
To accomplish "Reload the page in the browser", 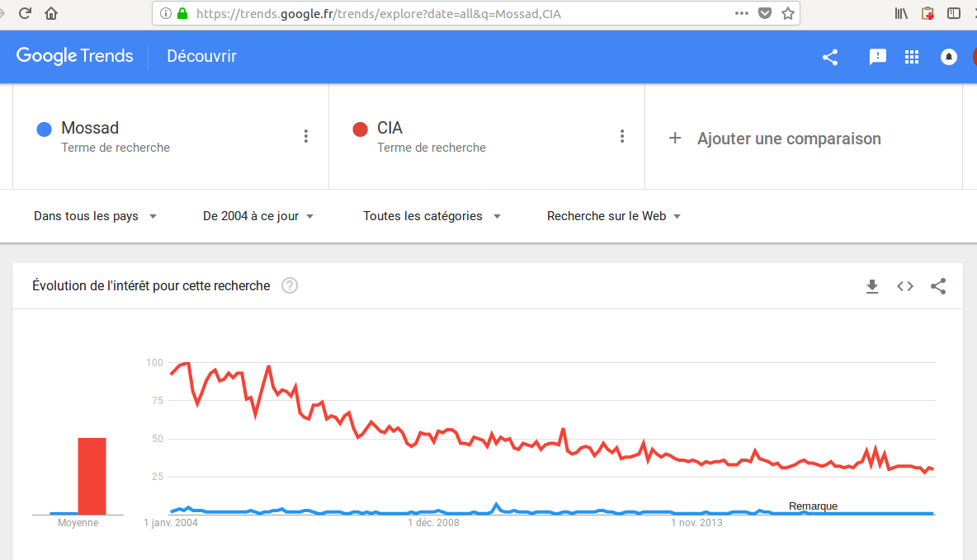I will (x=25, y=13).
